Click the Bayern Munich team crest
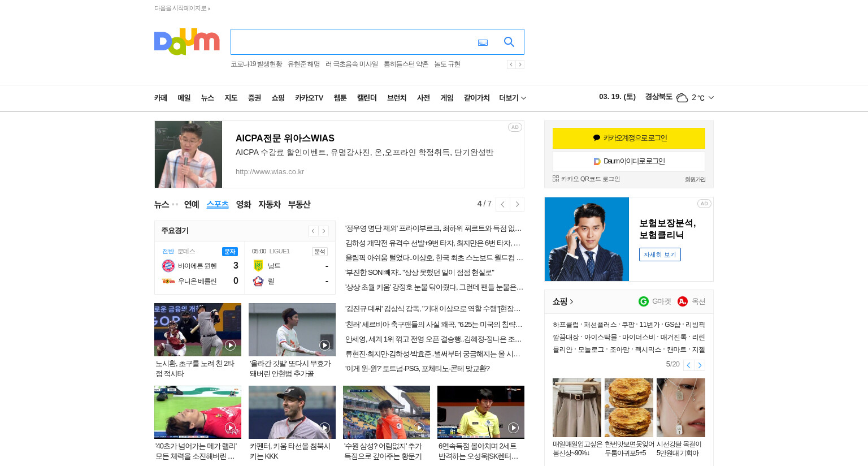 point(168,266)
